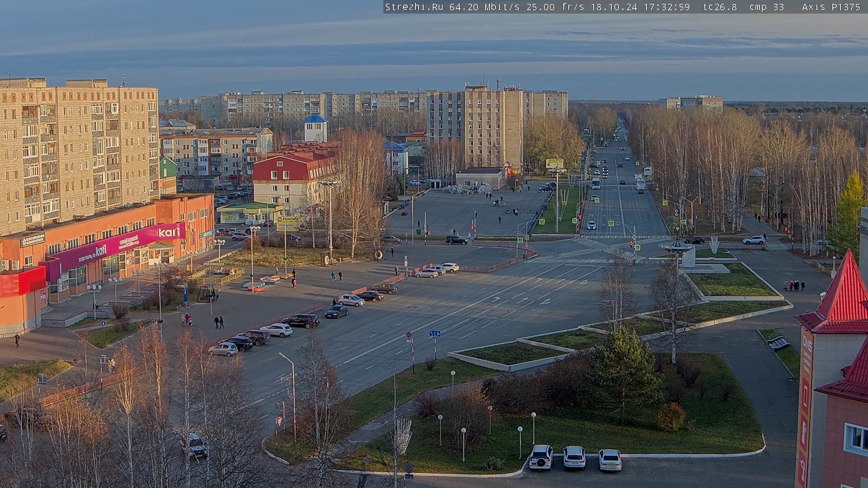Click the tc26.8 overlay value
Screen dimensions: 868x488
pos(720,7)
